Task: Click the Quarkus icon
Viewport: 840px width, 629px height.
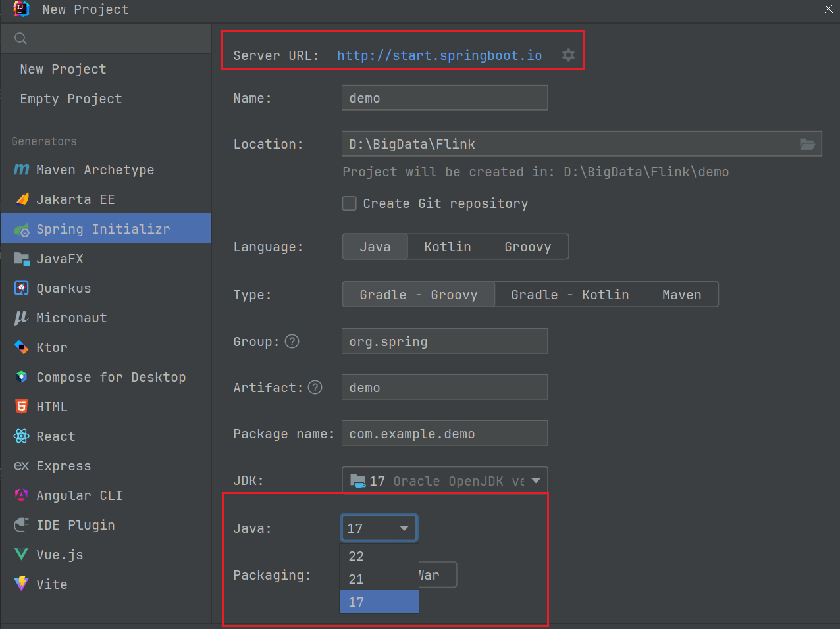Action: click(22, 288)
